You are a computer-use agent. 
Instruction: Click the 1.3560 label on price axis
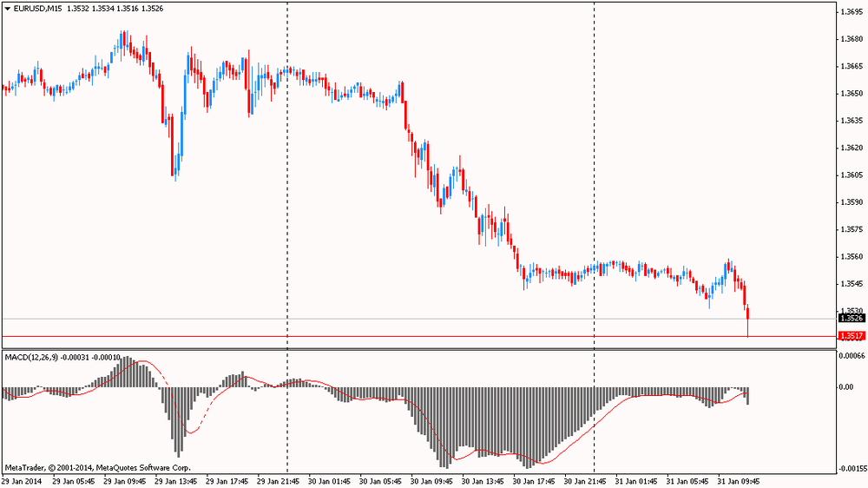(851, 257)
